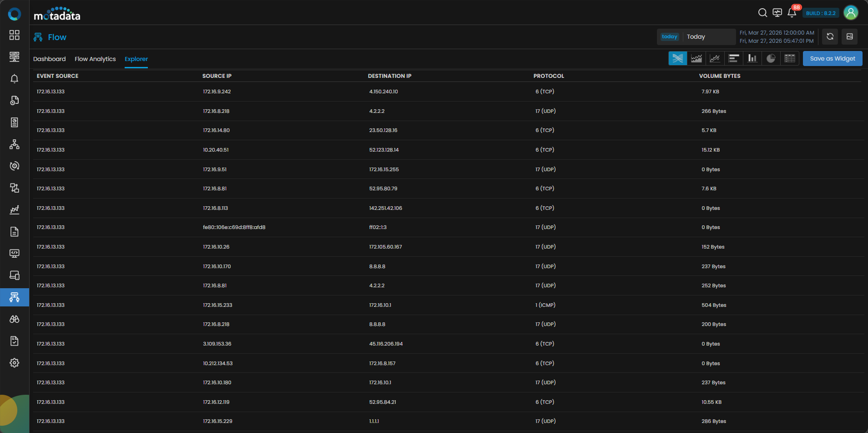The width and height of the screenshot is (868, 433).
Task: Switch to grid table view
Action: point(790,58)
